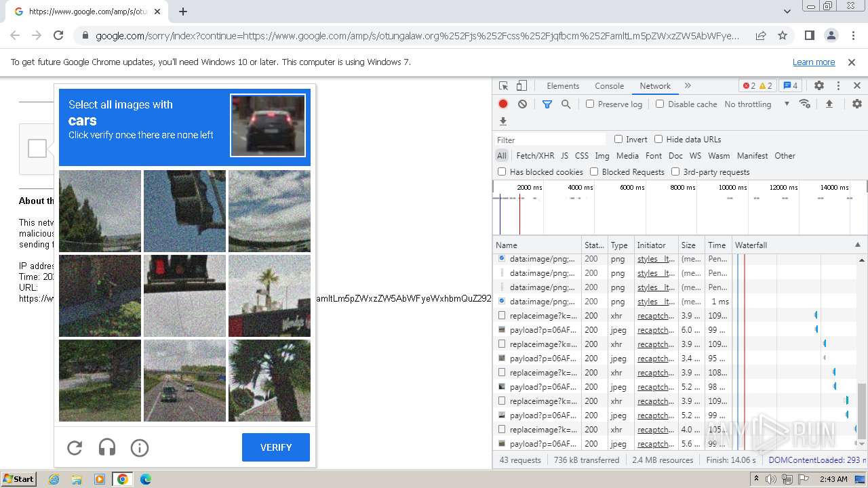Go back to previous page
The width and height of the screenshot is (868, 488).
coord(15,35)
